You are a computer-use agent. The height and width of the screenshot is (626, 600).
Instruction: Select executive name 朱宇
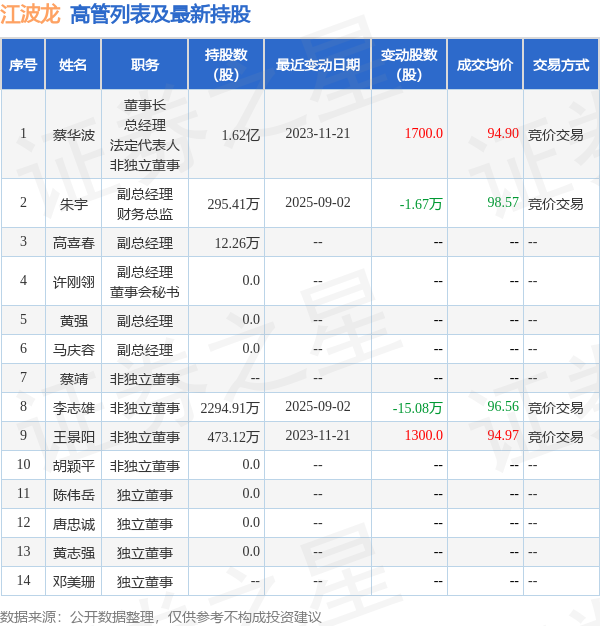(73, 204)
